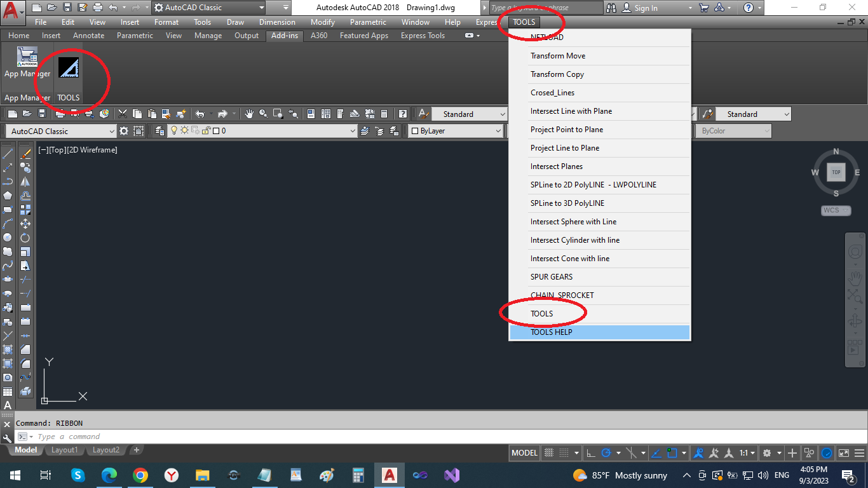Screen dimensions: 868x488
Task: Open Workspace Settings gear icon
Action: click(123, 131)
